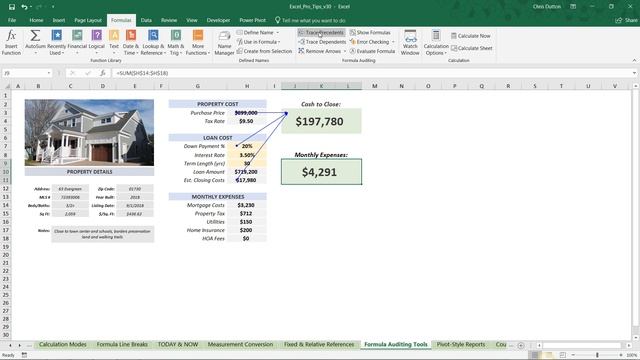Select the Monthly Expenses value $4,291
The height and width of the screenshot is (360, 640).
pyautogui.click(x=321, y=172)
